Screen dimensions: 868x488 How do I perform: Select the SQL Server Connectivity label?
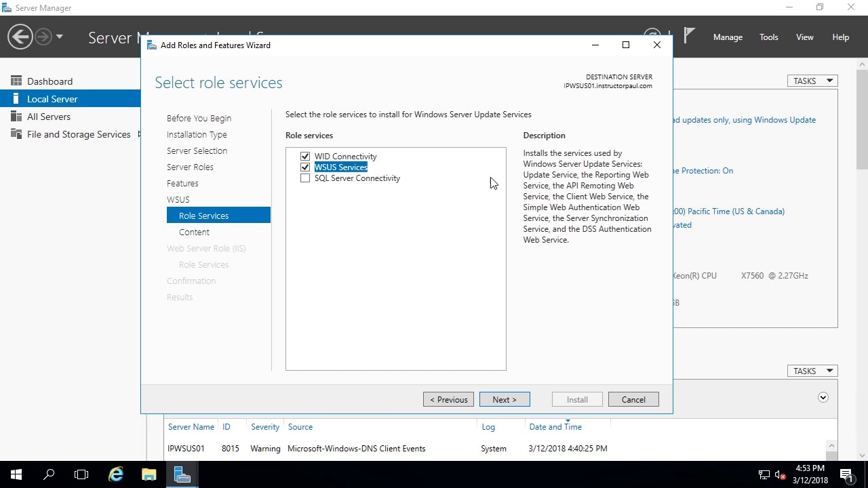point(357,178)
